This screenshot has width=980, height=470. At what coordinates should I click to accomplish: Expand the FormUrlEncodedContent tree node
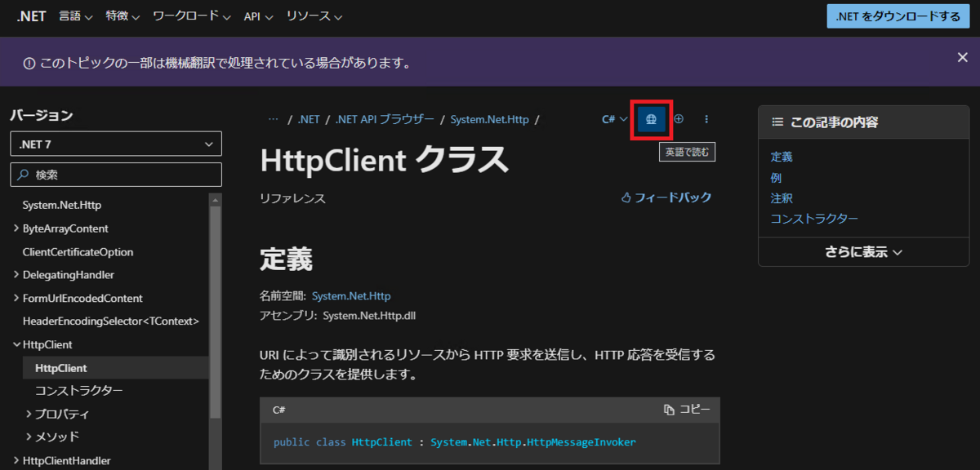click(16, 299)
